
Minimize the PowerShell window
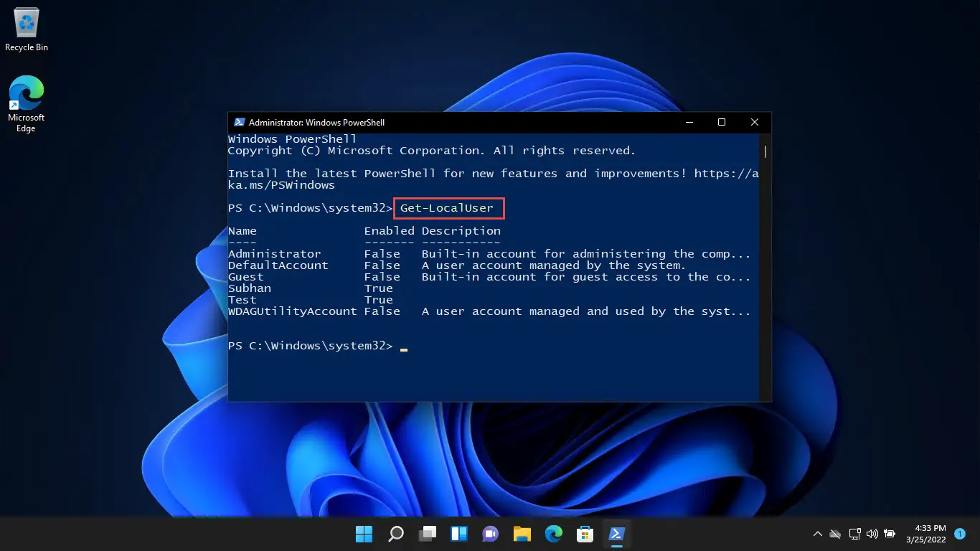(689, 123)
